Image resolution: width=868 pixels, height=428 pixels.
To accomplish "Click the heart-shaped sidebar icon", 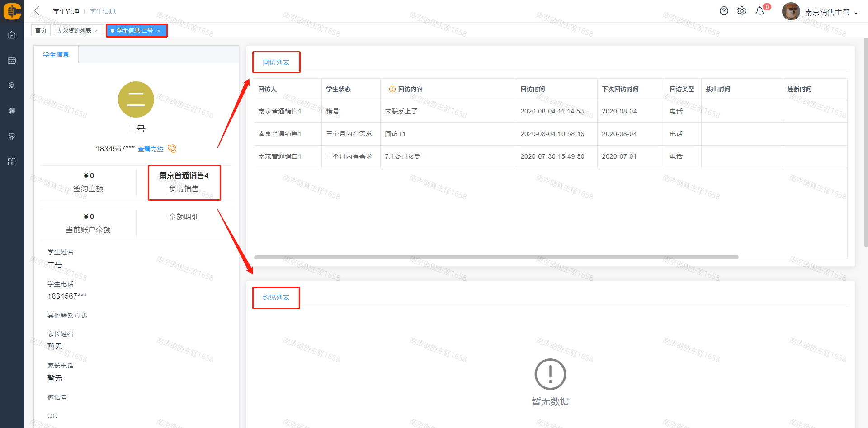I will click(12, 136).
